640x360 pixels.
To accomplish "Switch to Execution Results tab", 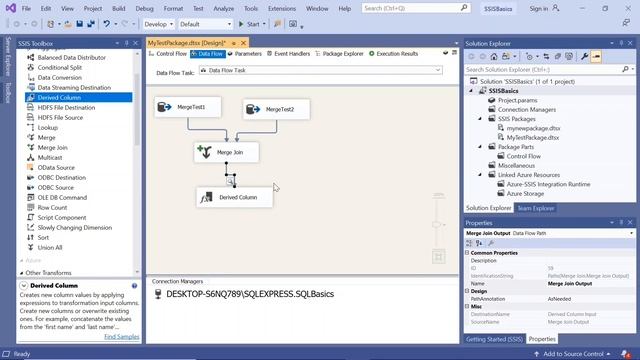I will coord(393,54).
